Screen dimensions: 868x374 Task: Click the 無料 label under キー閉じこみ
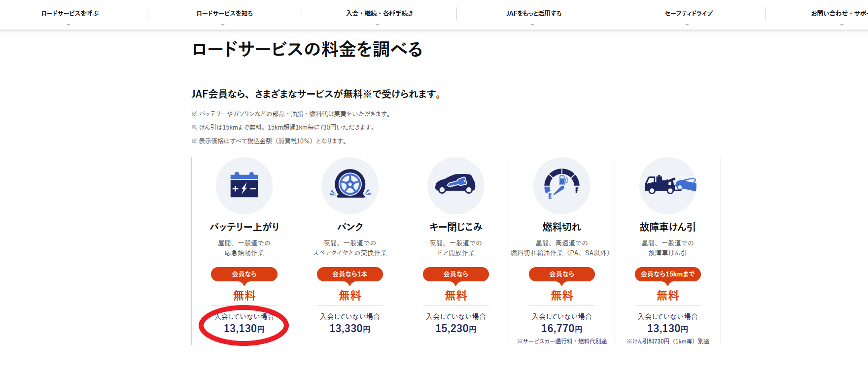(456, 296)
